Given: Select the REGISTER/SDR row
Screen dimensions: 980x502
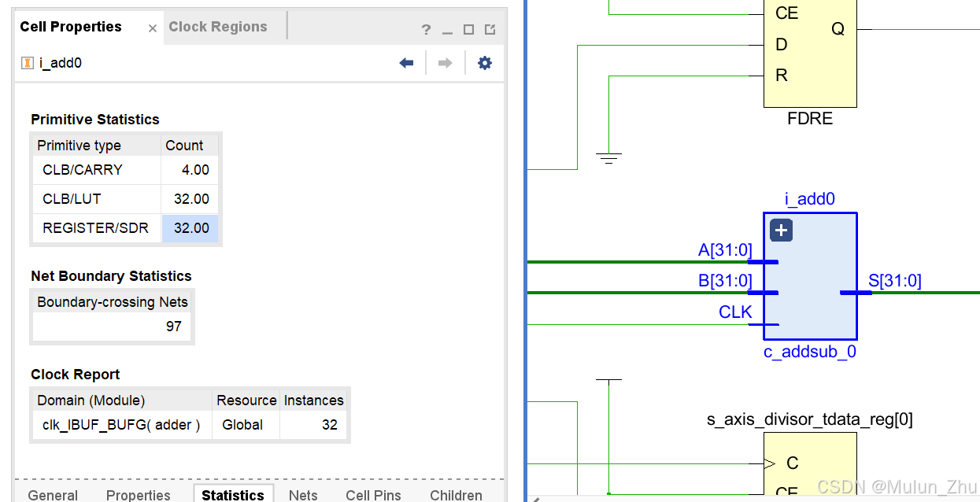Looking at the screenshot, I should pyautogui.click(x=125, y=228).
